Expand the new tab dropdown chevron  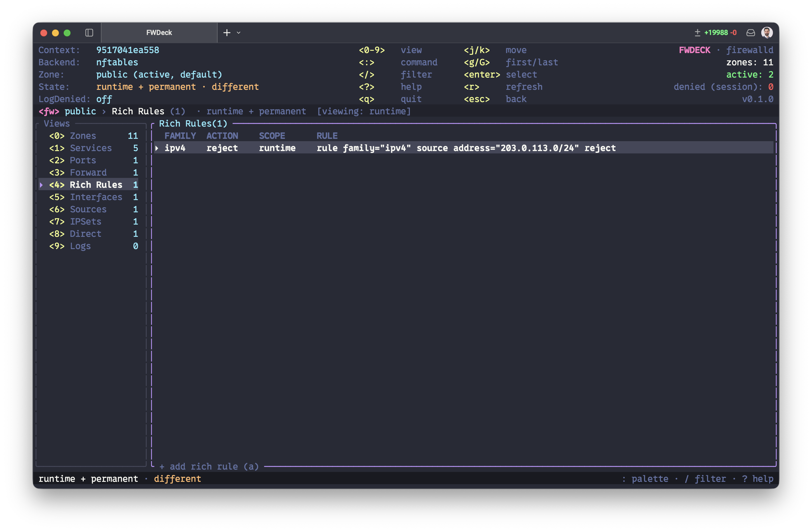(x=239, y=33)
